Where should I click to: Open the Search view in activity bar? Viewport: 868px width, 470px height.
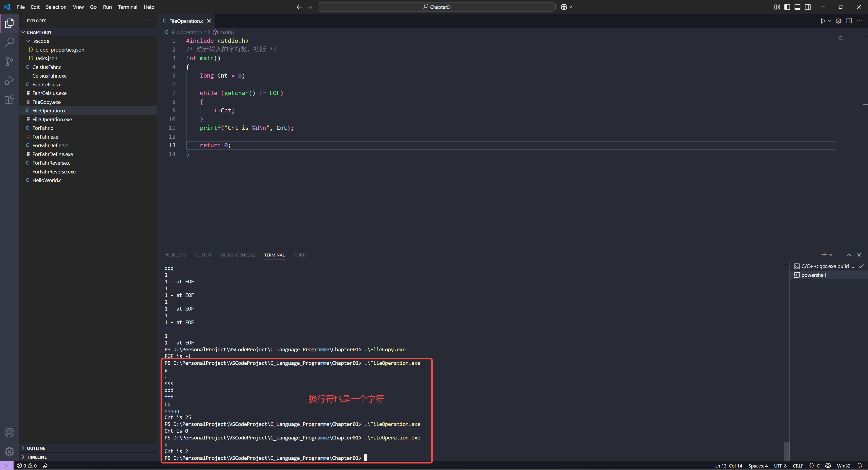[x=9, y=42]
